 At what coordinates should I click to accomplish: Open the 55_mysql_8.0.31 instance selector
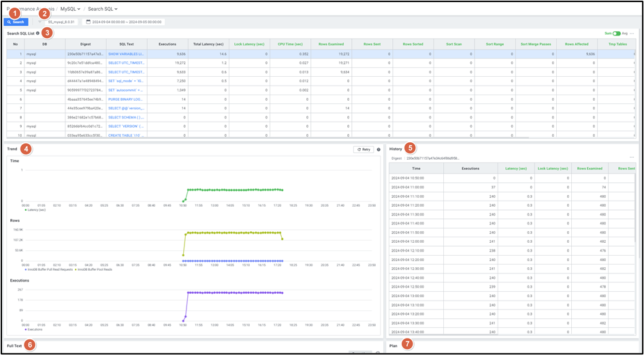[x=61, y=22]
